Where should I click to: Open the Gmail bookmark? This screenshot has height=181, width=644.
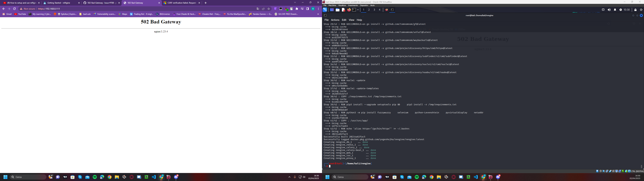(x=7, y=14)
